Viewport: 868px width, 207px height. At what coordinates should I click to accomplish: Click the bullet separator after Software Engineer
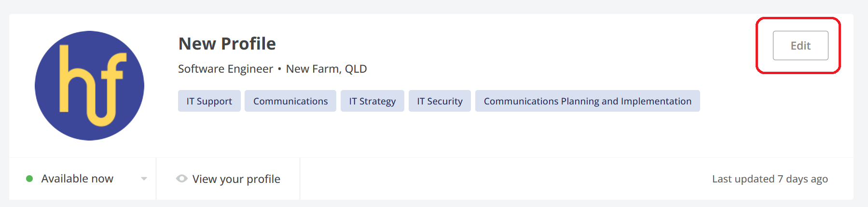tap(279, 69)
